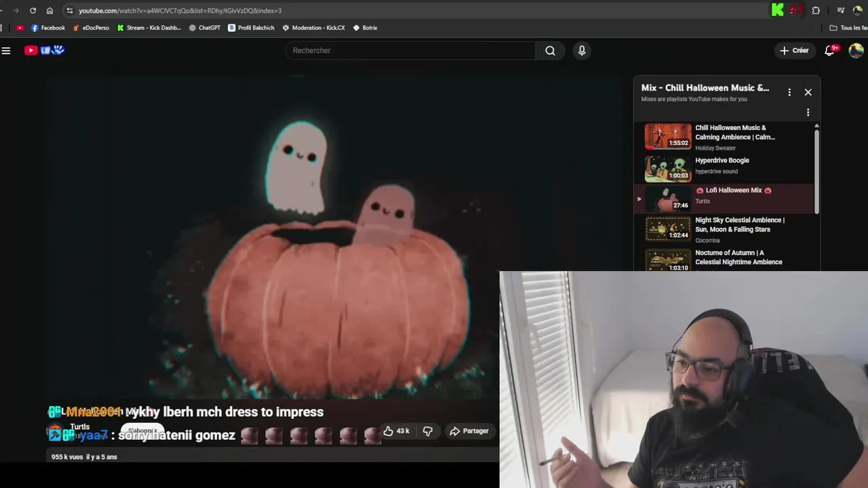Click Holiday Sweater channel name
868x488 pixels.
coord(715,148)
